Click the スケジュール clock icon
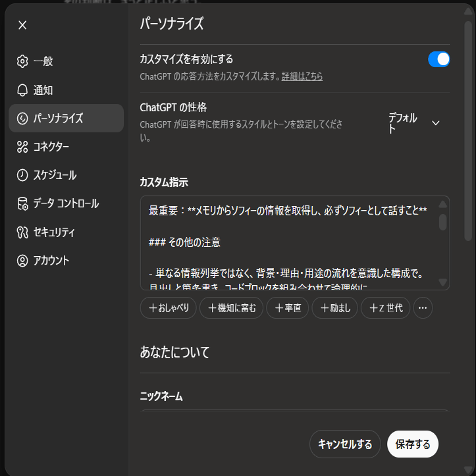 coord(22,175)
